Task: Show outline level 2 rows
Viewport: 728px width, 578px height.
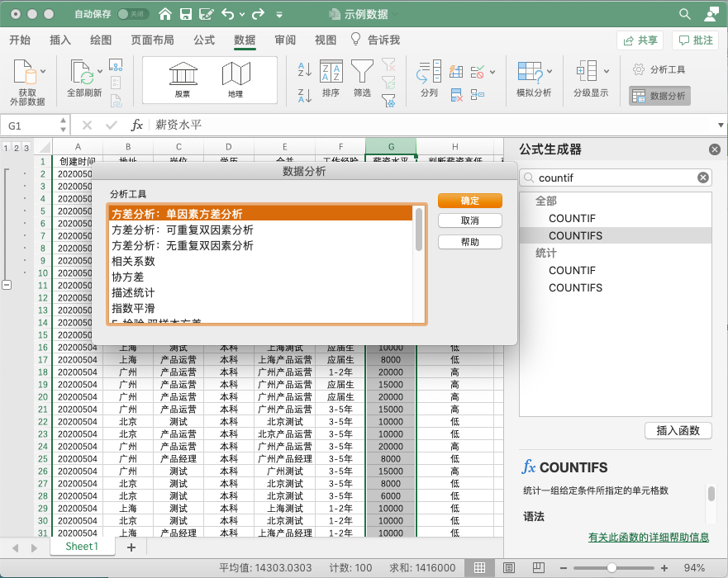Action: 15,148
